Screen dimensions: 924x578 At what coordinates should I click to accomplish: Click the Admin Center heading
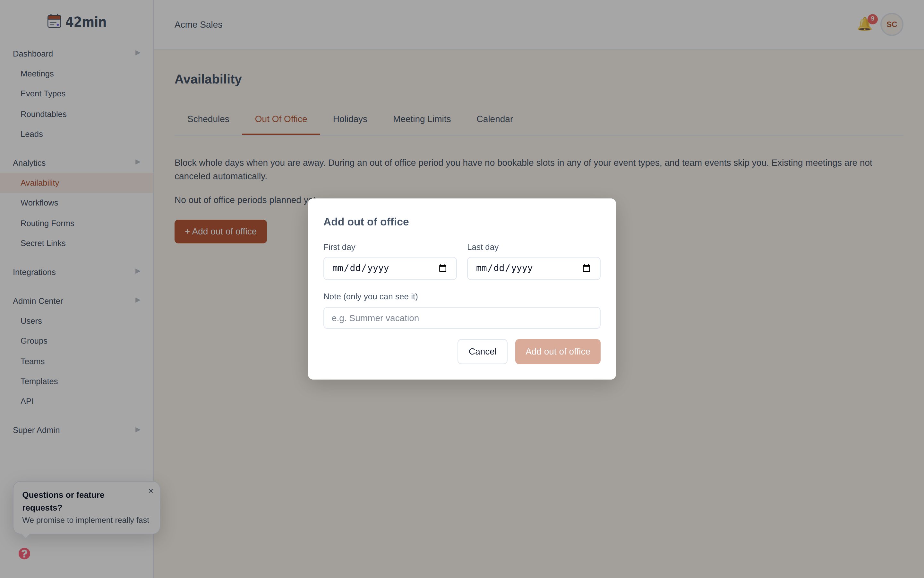38,301
